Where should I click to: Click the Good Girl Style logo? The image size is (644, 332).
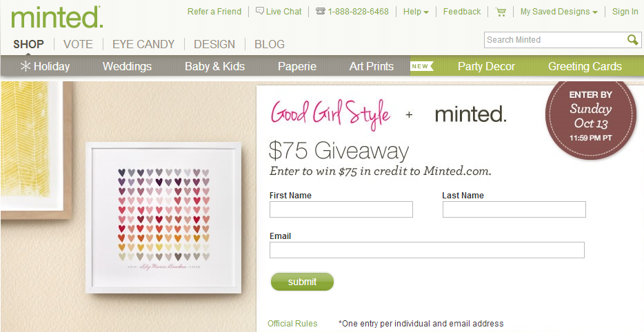pyautogui.click(x=330, y=114)
